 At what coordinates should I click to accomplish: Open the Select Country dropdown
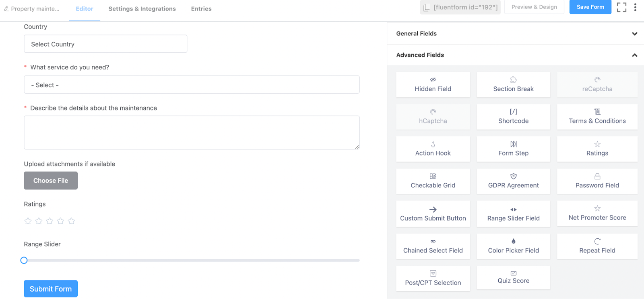click(x=105, y=44)
